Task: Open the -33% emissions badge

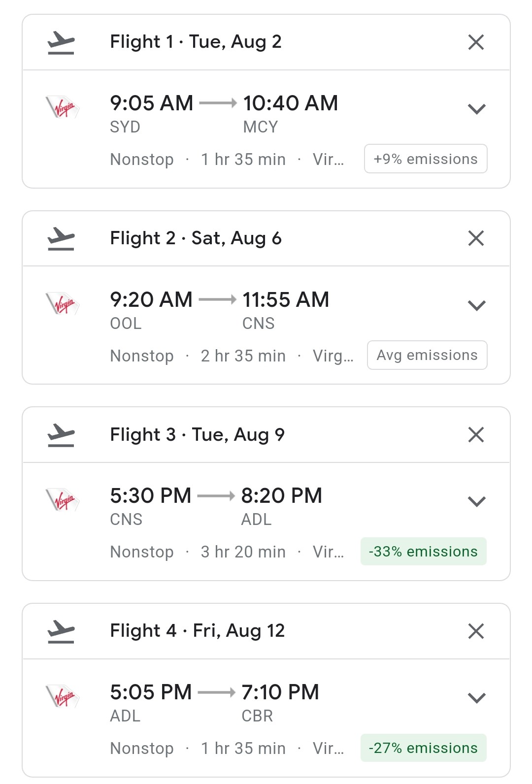Action: (x=424, y=552)
